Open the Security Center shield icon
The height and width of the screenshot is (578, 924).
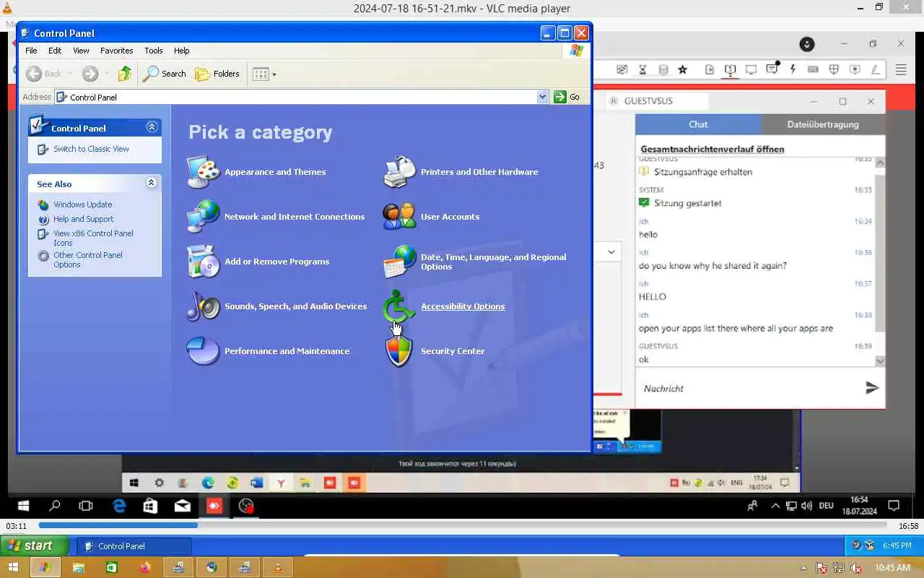tap(400, 351)
